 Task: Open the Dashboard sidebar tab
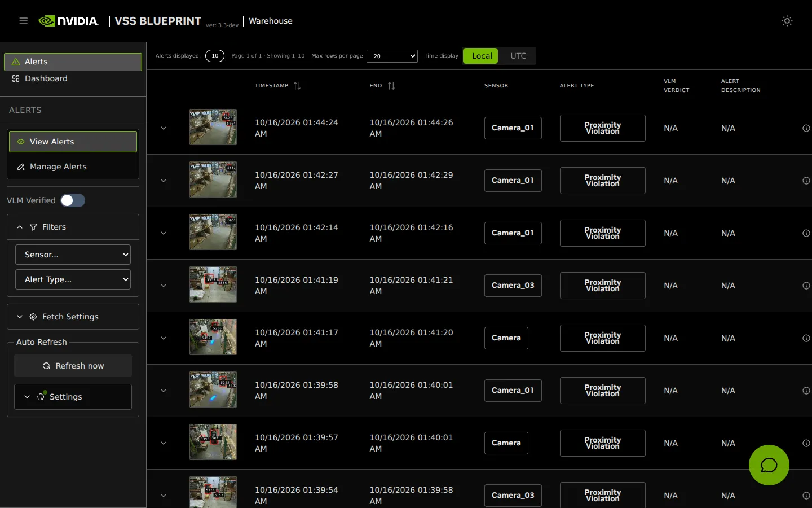(x=73, y=78)
